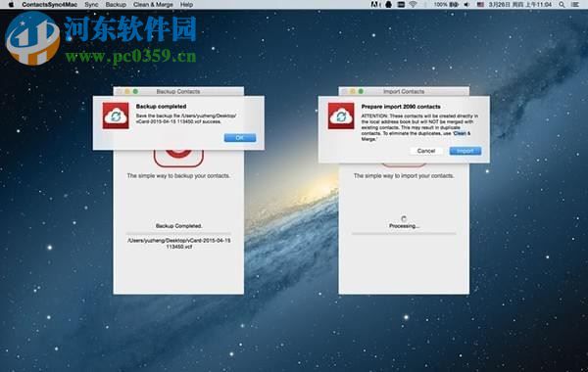Screen dimensions: 588x372
Task: Click the date and time in menu bar
Action: pos(520,5)
